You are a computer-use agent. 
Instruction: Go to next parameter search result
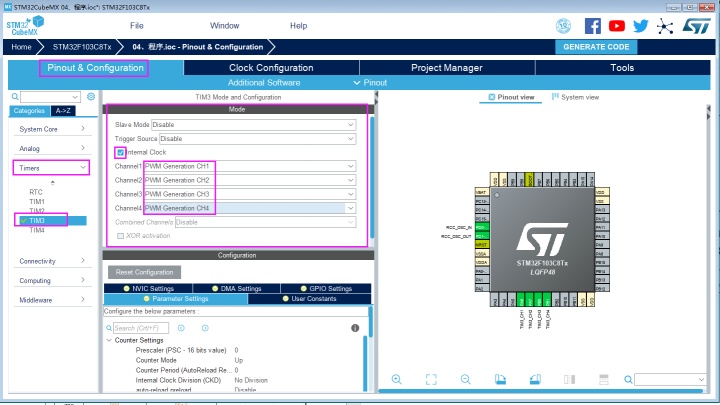coord(205,328)
